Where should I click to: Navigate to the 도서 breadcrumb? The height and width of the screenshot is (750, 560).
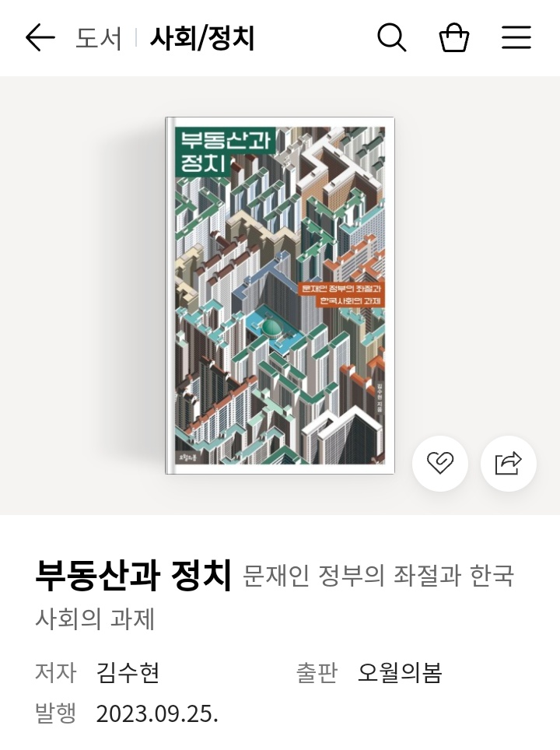[x=99, y=38]
